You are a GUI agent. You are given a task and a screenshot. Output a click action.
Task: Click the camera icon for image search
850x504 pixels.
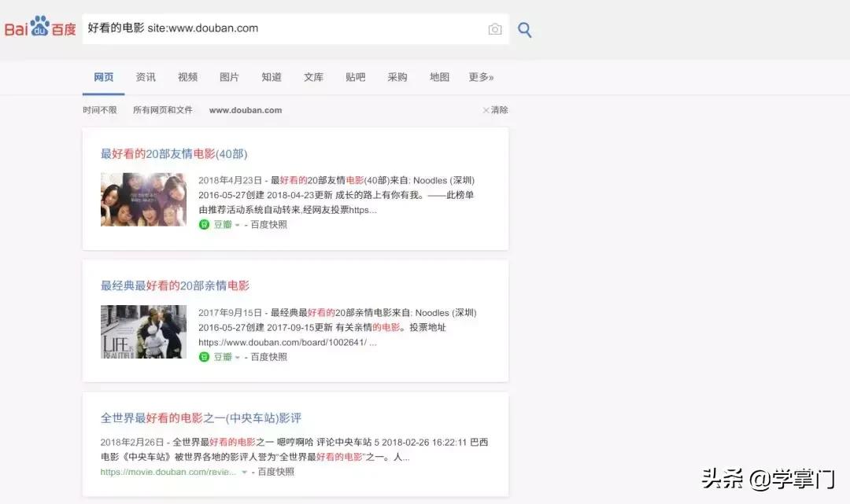[x=494, y=28]
